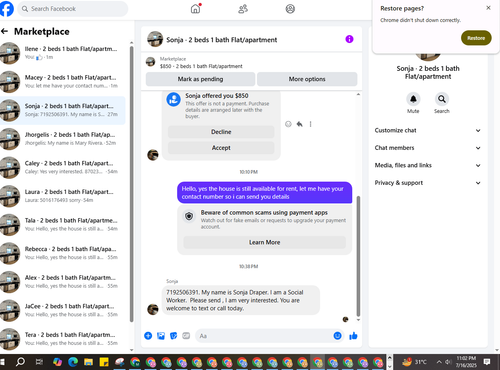Open JaCee conversation in list
The image size is (500, 370).
[x=63, y=310]
